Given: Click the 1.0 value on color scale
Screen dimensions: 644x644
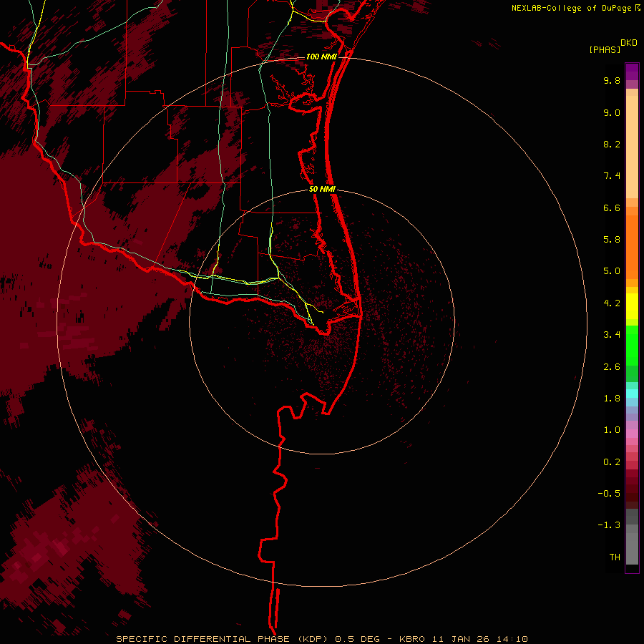Looking at the screenshot, I should [x=612, y=430].
